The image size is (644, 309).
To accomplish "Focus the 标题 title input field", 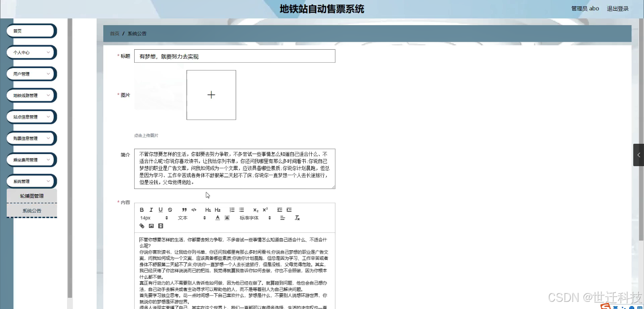I will 234,56.
